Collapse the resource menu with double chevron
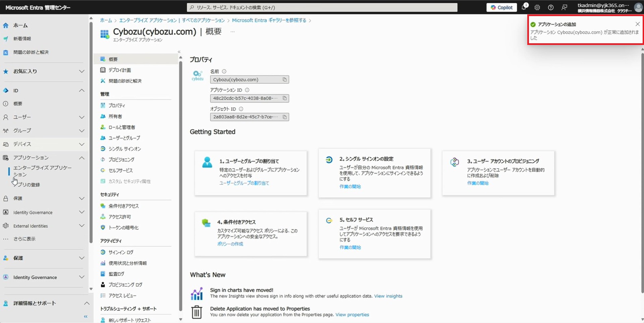Image resolution: width=644 pixels, height=323 pixels. 179,52
